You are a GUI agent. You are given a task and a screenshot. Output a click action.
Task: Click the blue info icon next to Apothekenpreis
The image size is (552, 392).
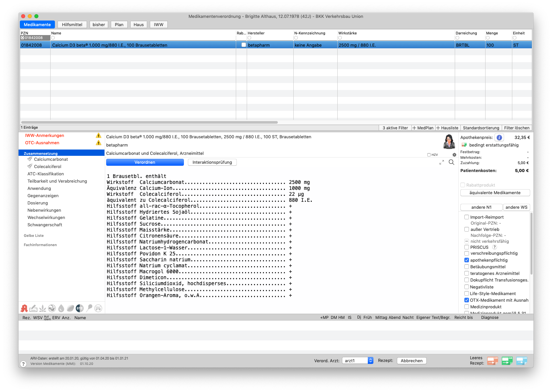tap(499, 137)
